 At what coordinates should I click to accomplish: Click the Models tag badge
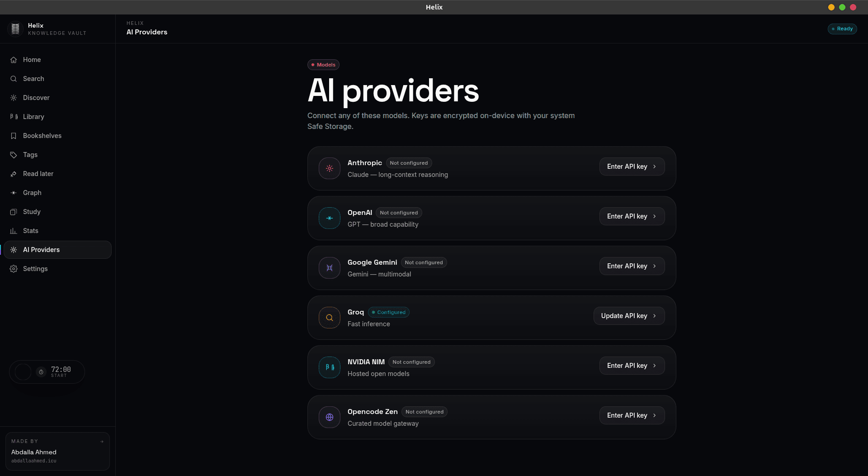point(323,65)
